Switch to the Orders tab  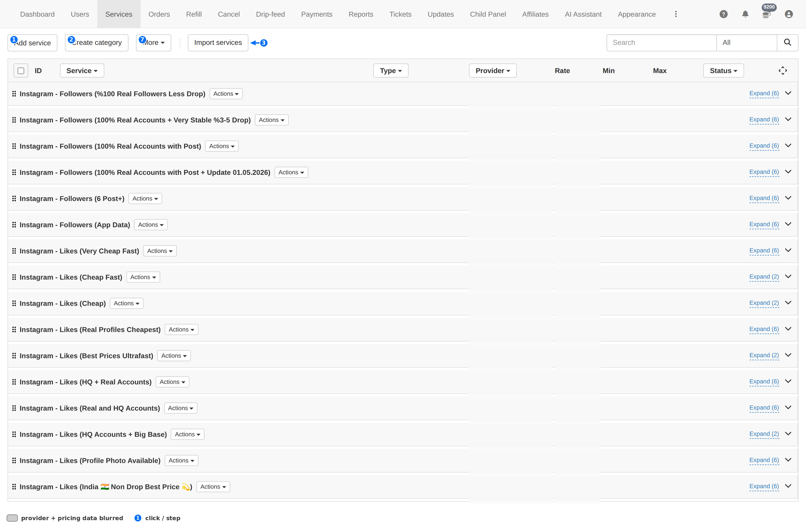(x=159, y=14)
